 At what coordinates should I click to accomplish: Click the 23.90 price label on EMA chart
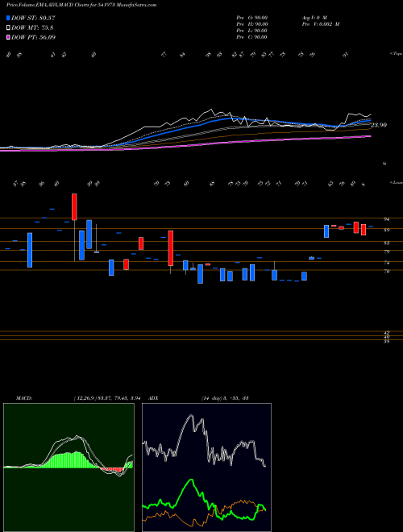(x=379, y=125)
